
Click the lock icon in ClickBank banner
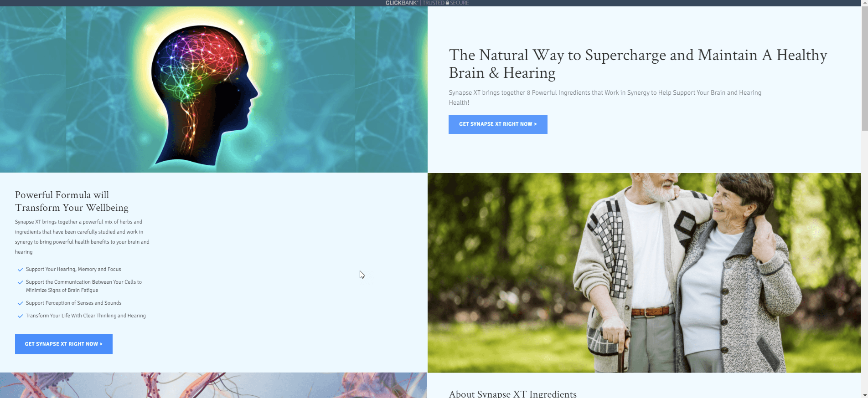448,3
